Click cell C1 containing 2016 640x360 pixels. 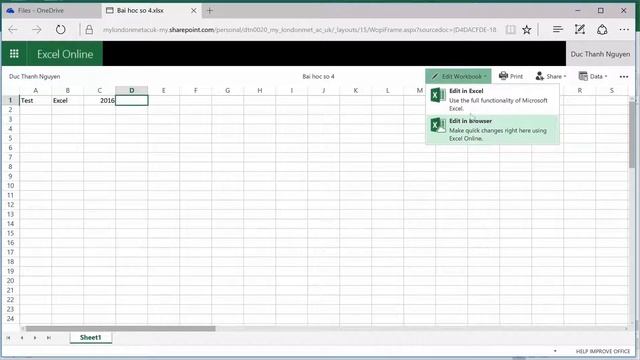tap(100, 100)
